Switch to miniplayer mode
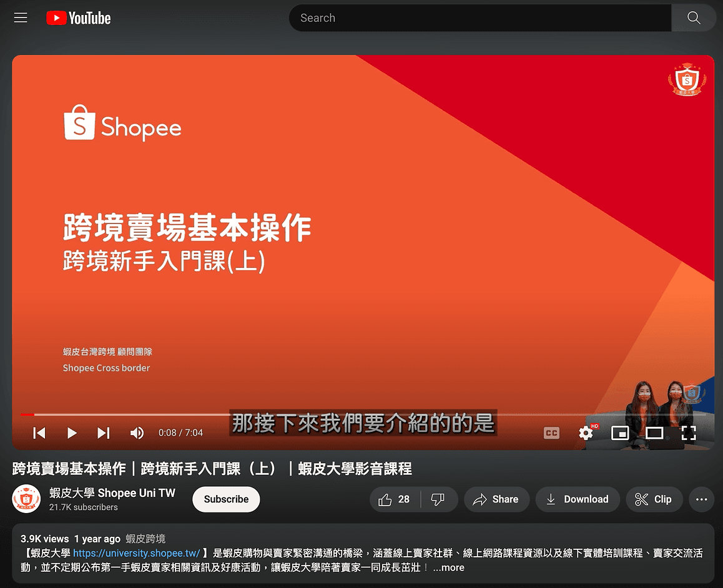The image size is (723, 588). tap(620, 433)
